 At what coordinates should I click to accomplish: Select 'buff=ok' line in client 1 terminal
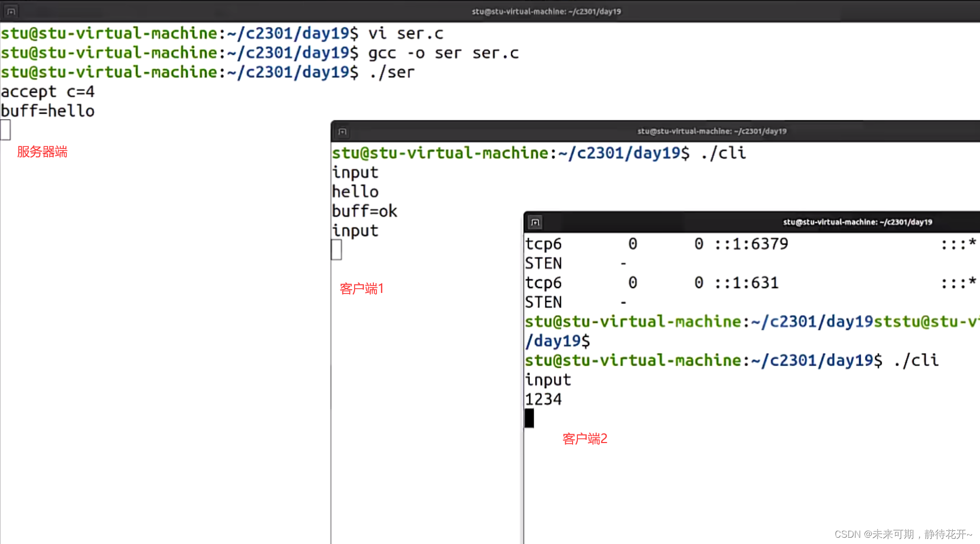click(364, 211)
